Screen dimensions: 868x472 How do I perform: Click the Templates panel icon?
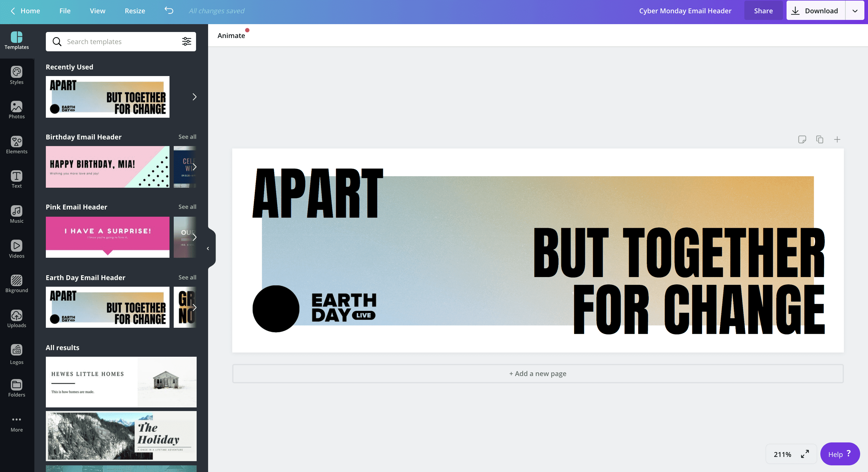pos(17,41)
